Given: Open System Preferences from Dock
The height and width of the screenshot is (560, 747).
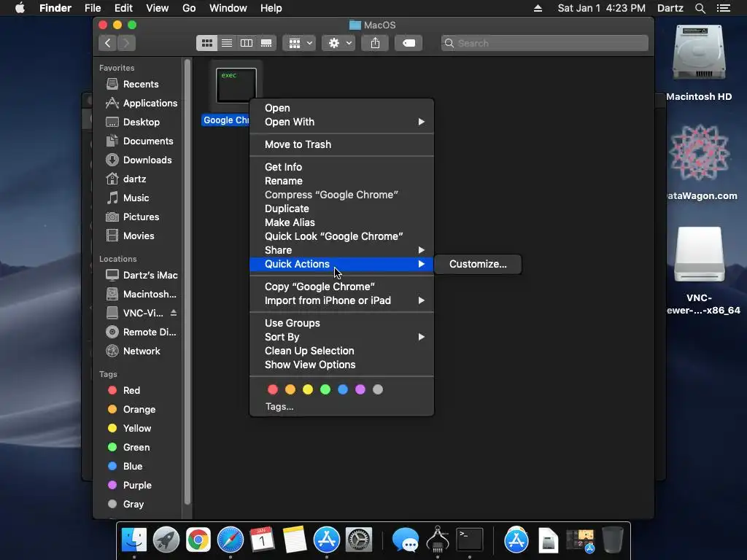Looking at the screenshot, I should (358, 540).
